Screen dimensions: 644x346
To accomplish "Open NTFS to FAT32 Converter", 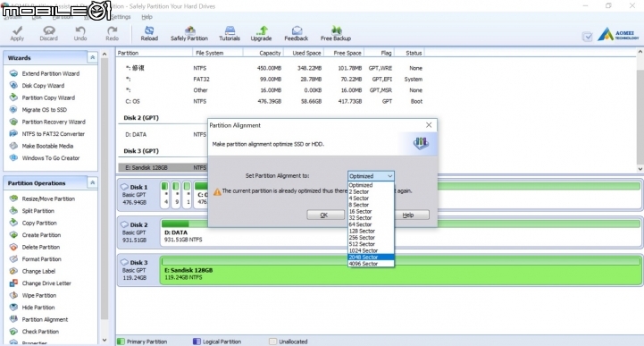I will [53, 134].
